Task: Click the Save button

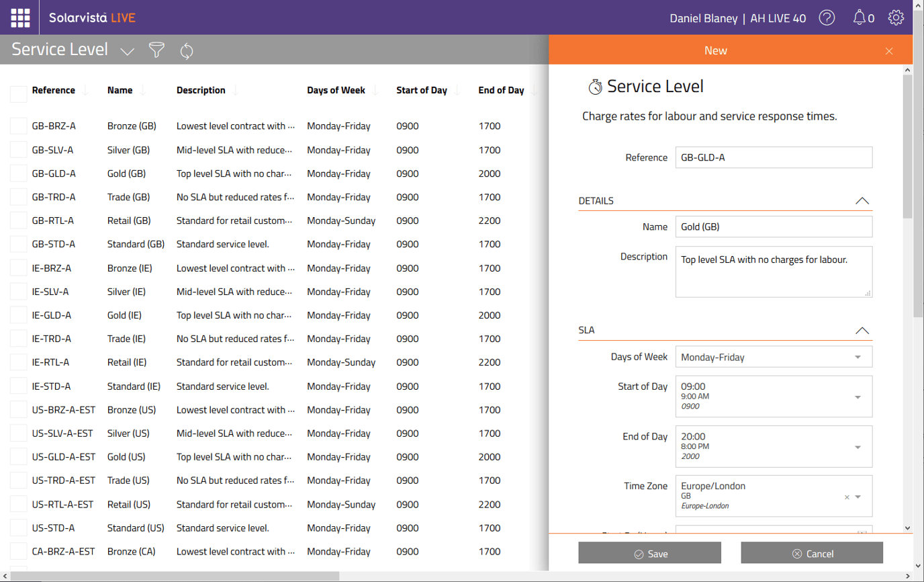Action: 649,553
